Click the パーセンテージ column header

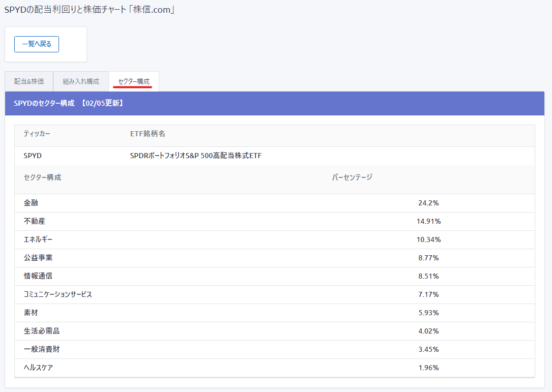coord(352,177)
